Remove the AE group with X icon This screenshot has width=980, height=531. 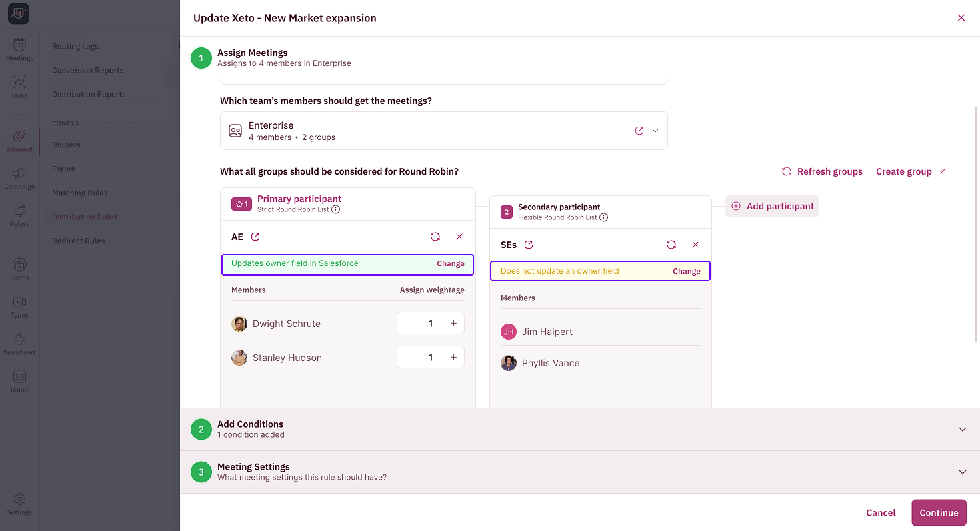pos(459,237)
